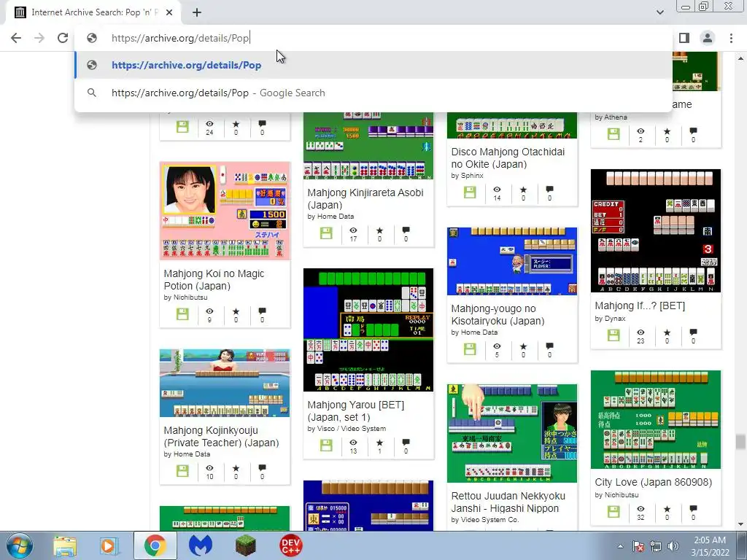Open Rettou Juudan Nekkyoku Janshi thumbnail
Screen dimensions: 747x560
tap(512, 433)
